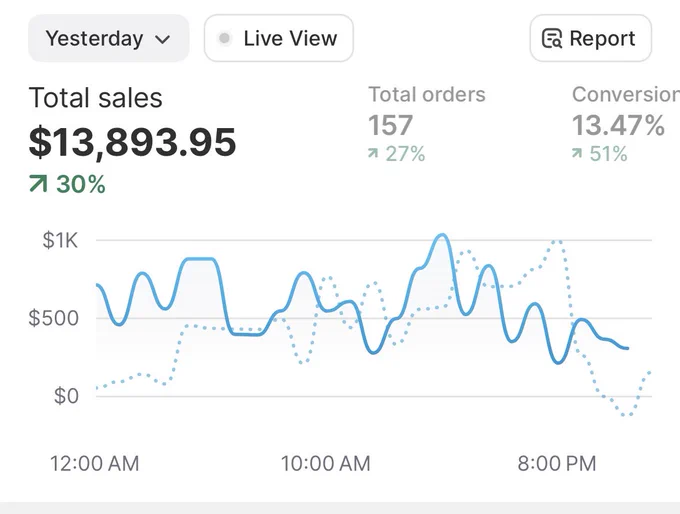Screen dimensions: 680x514
Task: Click the 10:00 AM time label
Action: 326,463
